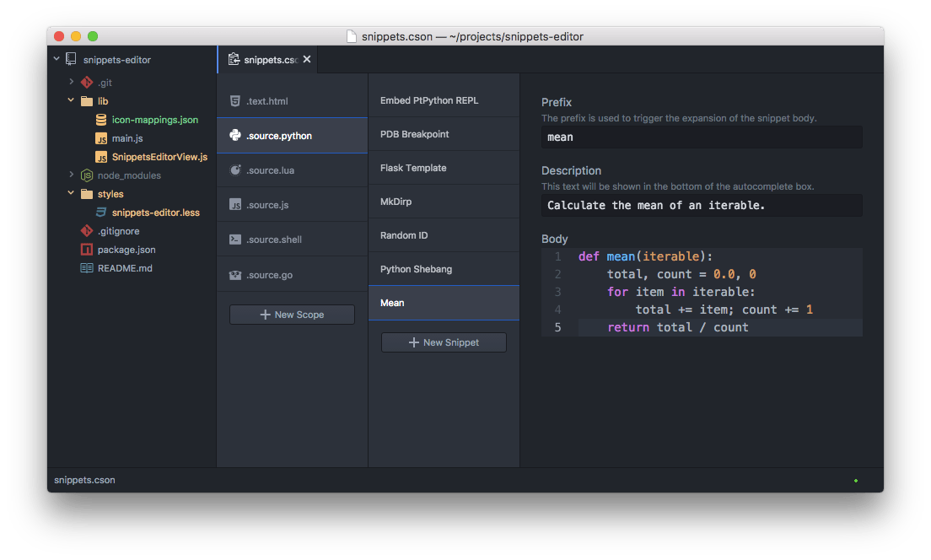Open SnippetsEditorView.js in the tree
Screen dimensions: 931x560
tap(159, 157)
